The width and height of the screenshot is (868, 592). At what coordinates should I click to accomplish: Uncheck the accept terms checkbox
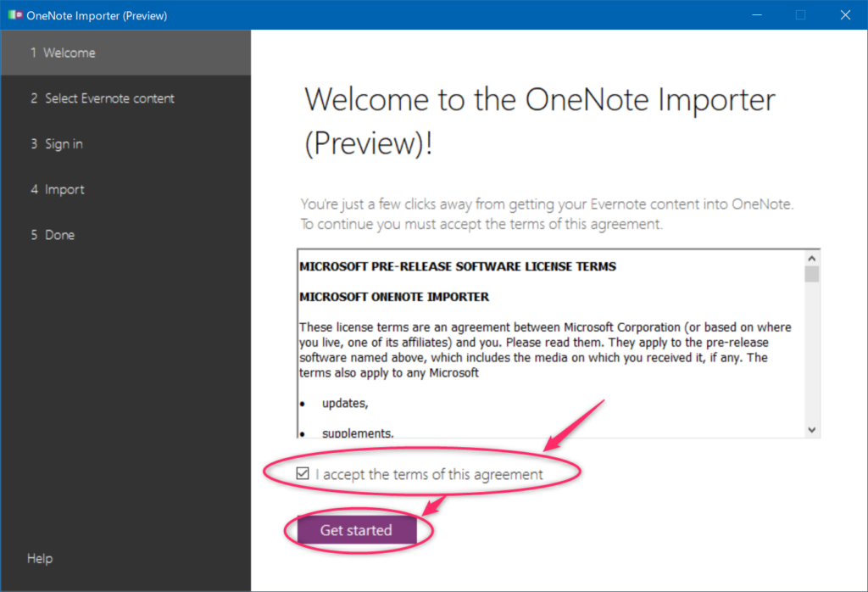tap(303, 473)
